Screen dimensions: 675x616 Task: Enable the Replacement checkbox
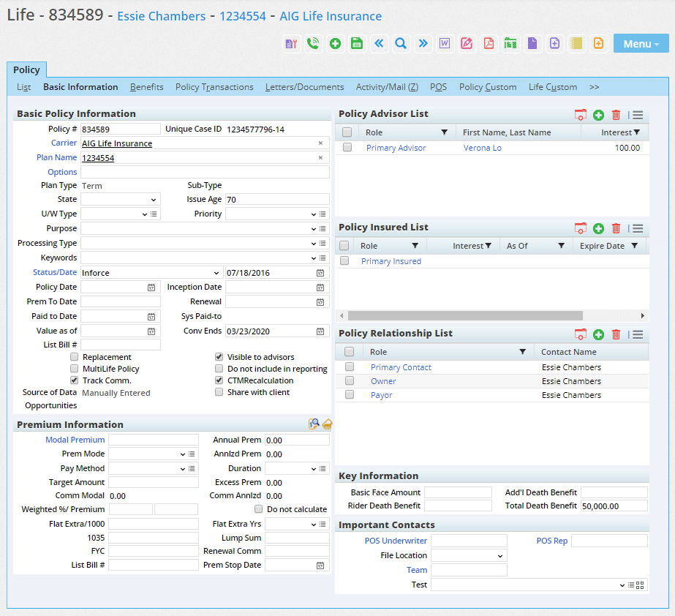coord(75,357)
